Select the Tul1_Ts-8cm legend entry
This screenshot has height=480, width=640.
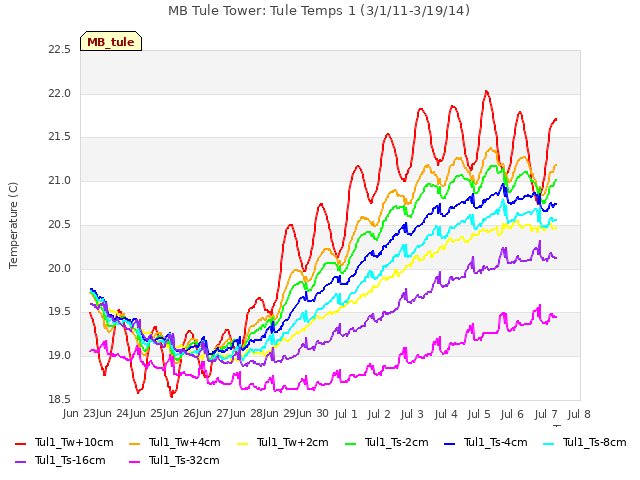pyautogui.click(x=584, y=442)
